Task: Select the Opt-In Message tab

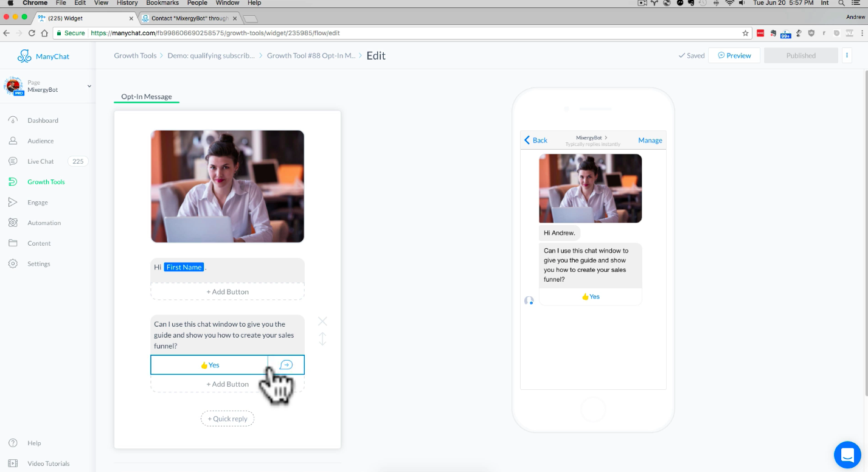Action: point(147,97)
